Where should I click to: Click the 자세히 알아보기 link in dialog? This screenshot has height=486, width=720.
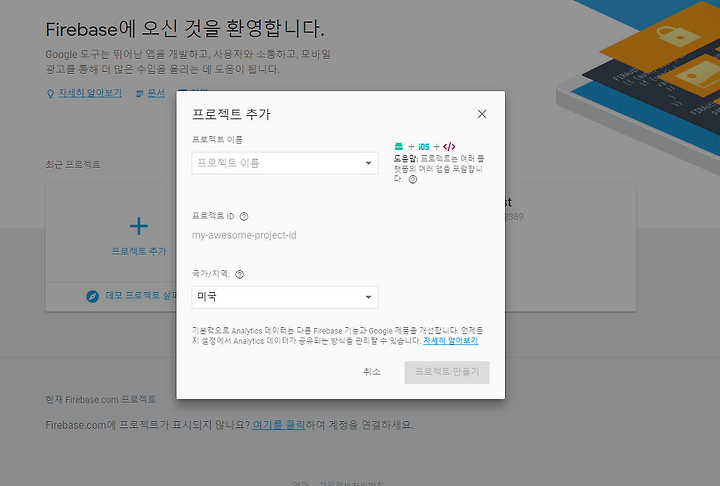[450, 341]
